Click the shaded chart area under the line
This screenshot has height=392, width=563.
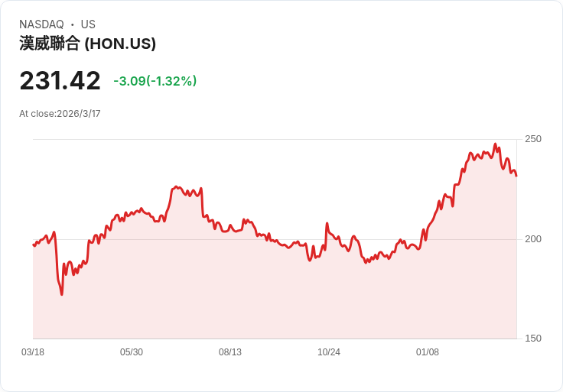[275, 294]
